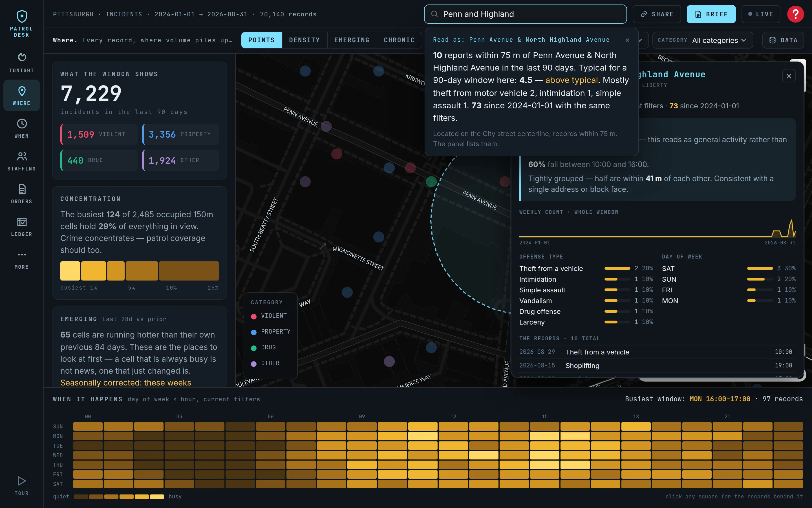The image size is (812, 508).
Task: Click the darkest 25% concentration bar segment
Action: tap(189, 271)
